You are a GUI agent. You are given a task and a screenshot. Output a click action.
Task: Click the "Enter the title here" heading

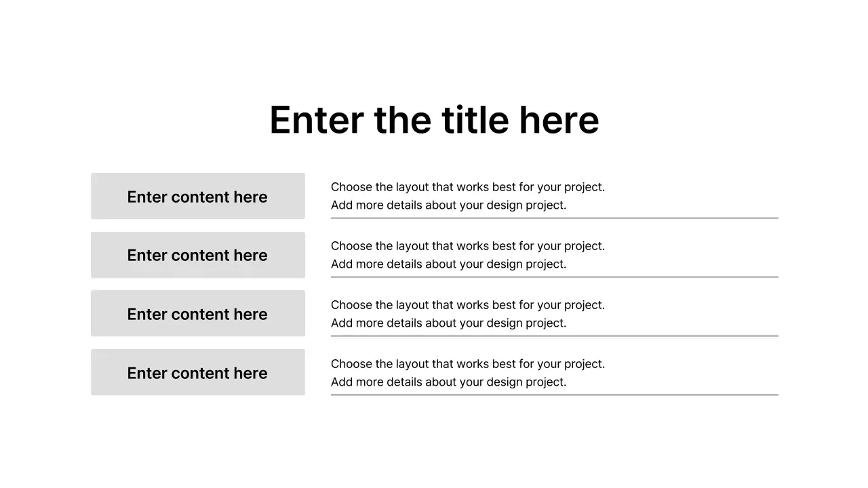[434, 120]
